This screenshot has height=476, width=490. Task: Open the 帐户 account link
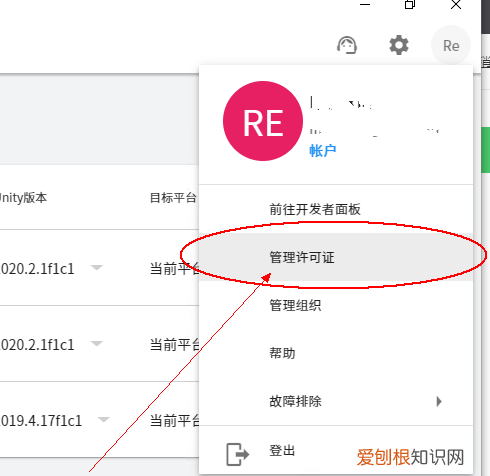point(322,151)
